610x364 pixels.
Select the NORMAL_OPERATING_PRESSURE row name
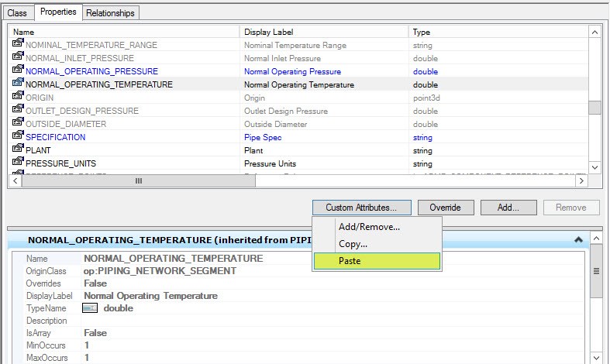click(x=91, y=71)
